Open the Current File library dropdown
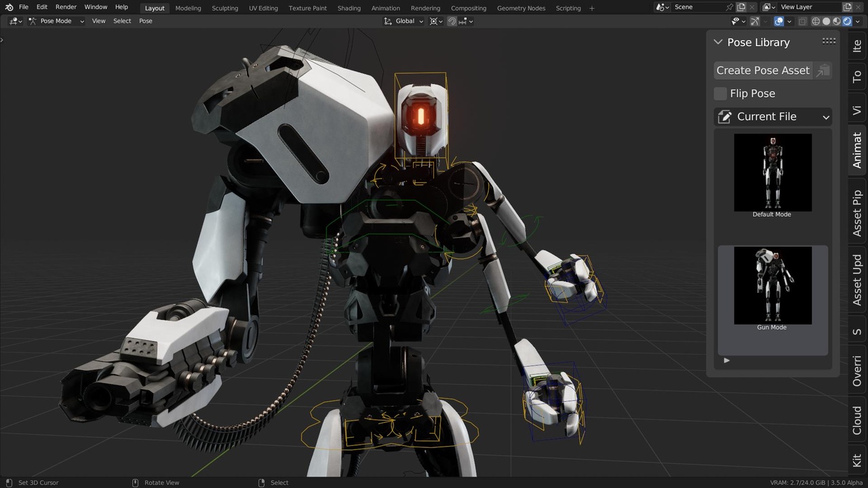868x488 pixels. click(773, 116)
